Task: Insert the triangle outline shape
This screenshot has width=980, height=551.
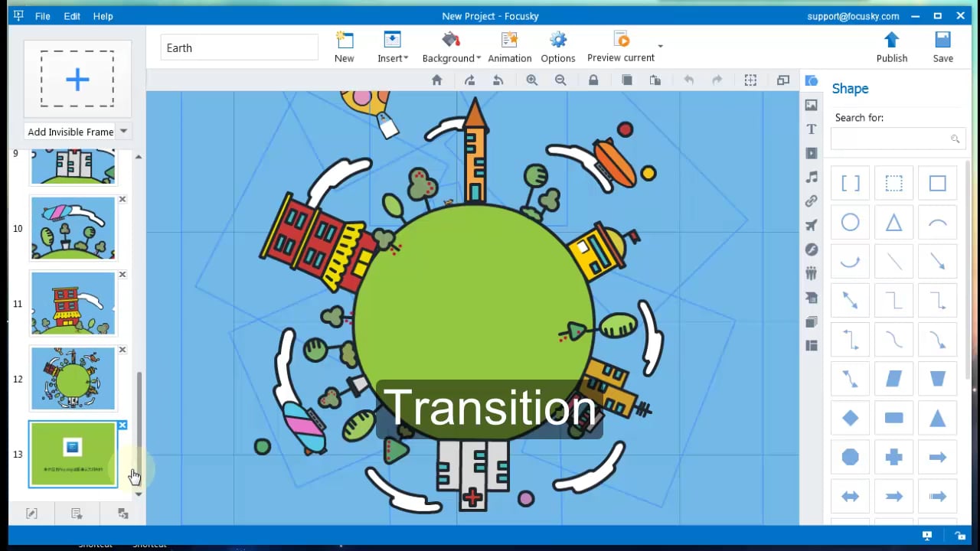Action: pyautogui.click(x=893, y=223)
